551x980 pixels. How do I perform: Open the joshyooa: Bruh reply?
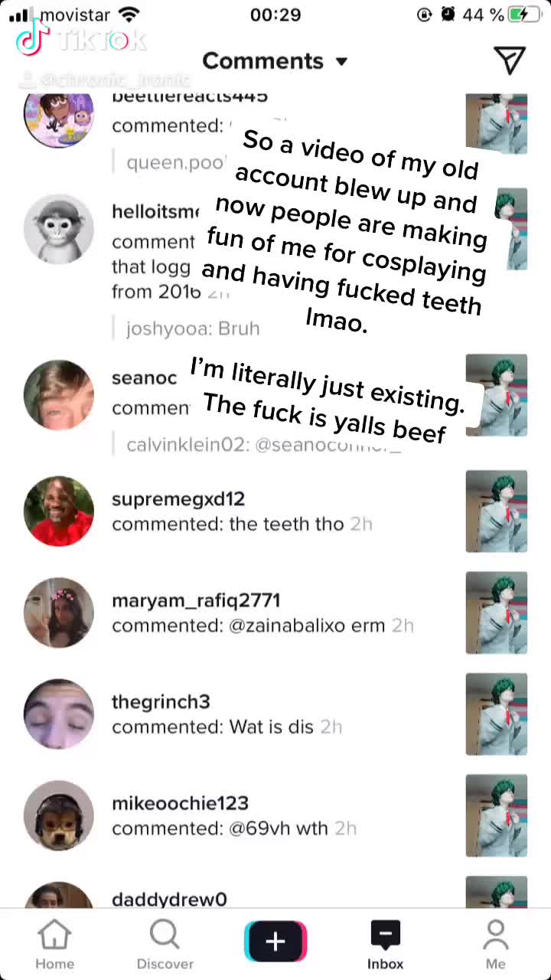click(193, 328)
